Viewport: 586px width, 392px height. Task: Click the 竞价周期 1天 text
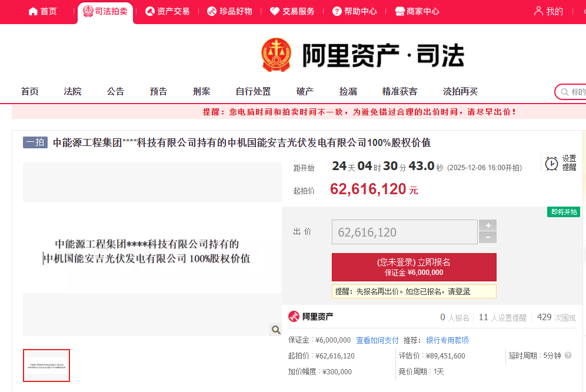point(421,372)
